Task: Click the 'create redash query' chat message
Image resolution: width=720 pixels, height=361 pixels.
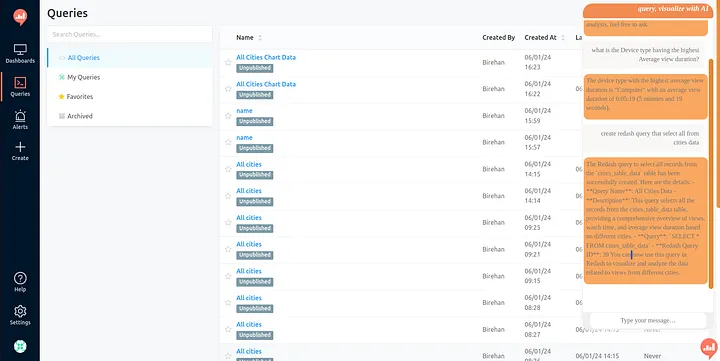Action: coord(645,138)
